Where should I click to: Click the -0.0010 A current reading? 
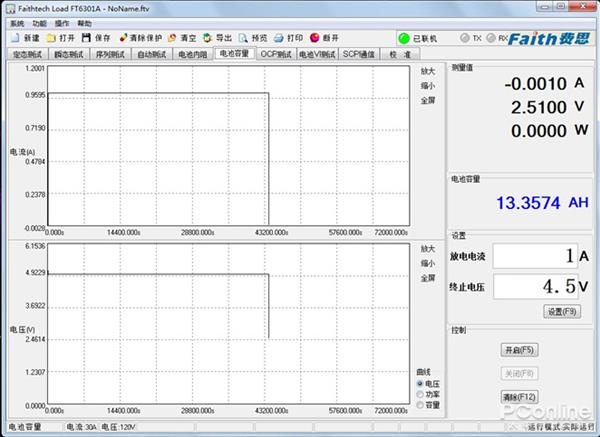[x=544, y=84]
